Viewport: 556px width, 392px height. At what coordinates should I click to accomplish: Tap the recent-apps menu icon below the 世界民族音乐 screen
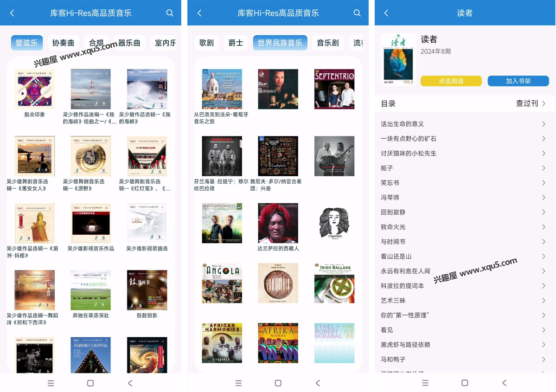(x=238, y=383)
